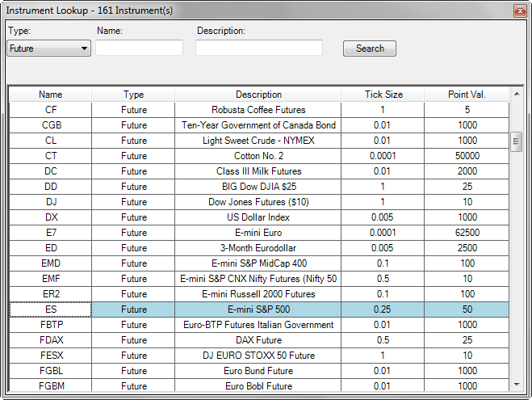Image resolution: width=532 pixels, height=400 pixels.
Task: Click point value 62500 in E7 row
Action: [x=467, y=233]
